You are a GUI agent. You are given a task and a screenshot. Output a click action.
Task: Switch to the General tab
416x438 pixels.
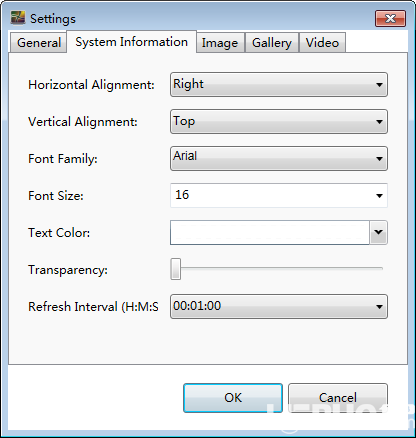click(x=39, y=43)
